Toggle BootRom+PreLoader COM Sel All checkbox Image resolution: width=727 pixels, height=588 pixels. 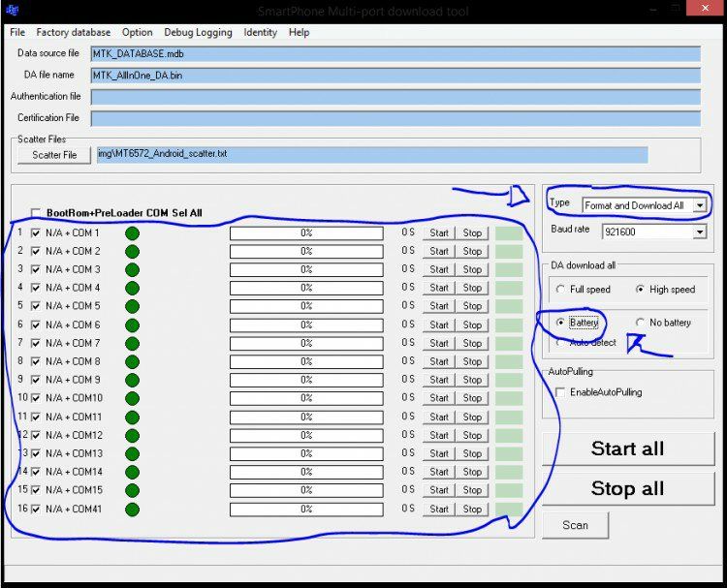(x=36, y=213)
